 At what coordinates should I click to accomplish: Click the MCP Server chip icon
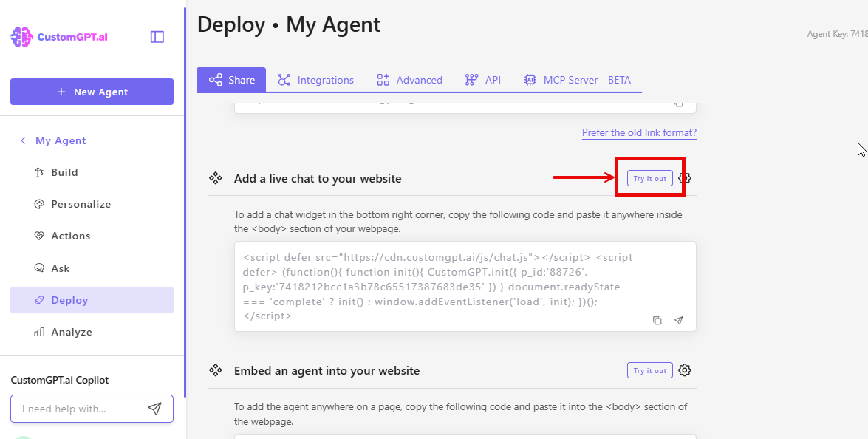tap(530, 80)
